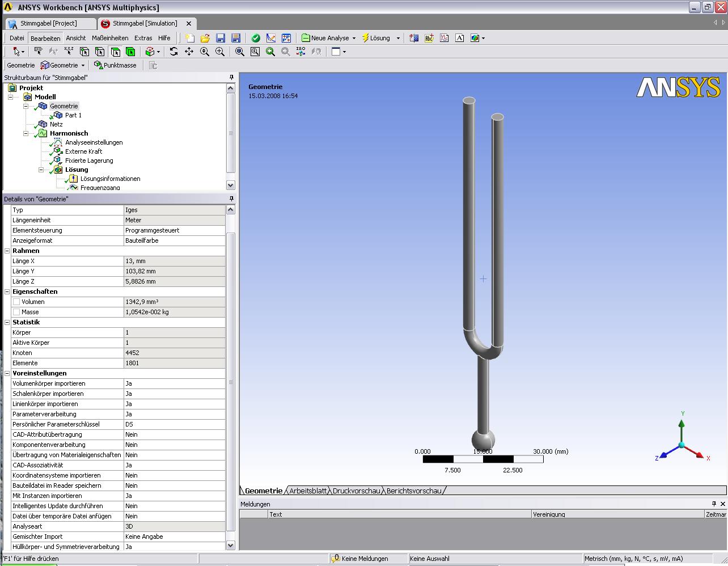This screenshot has width=728, height=566.
Task: Select Part 1 in the tree
Action: [x=73, y=115]
